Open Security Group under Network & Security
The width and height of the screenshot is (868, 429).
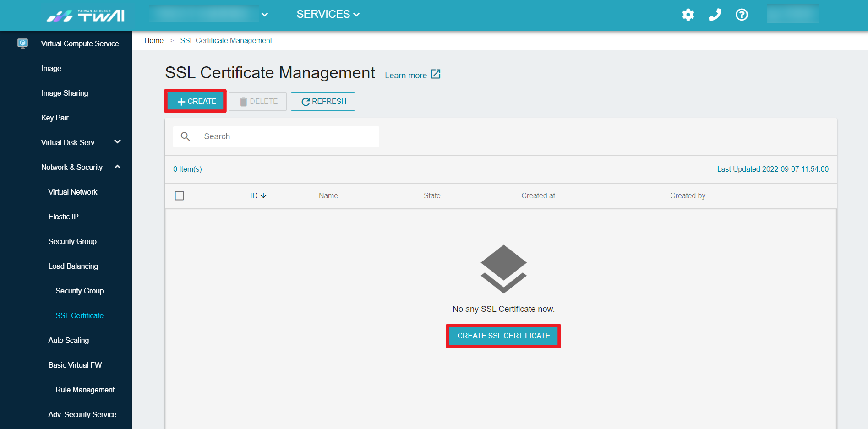pos(72,241)
